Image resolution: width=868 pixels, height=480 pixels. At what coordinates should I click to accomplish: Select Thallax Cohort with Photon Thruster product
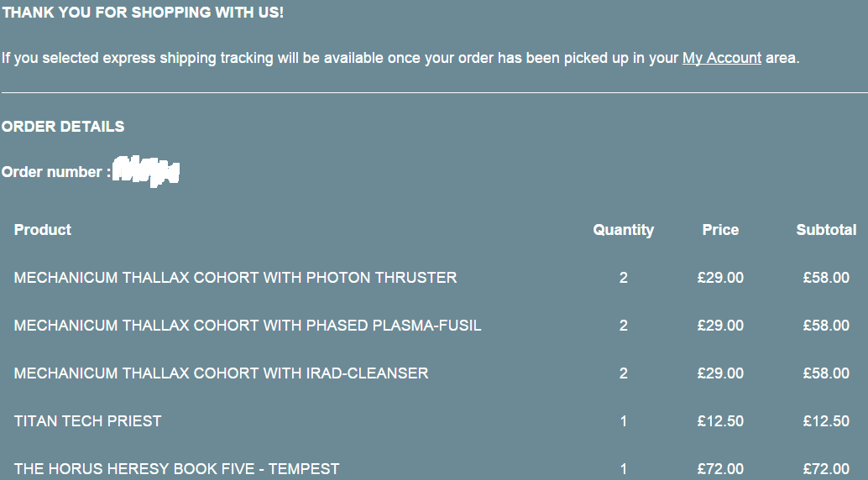pyautogui.click(x=235, y=278)
